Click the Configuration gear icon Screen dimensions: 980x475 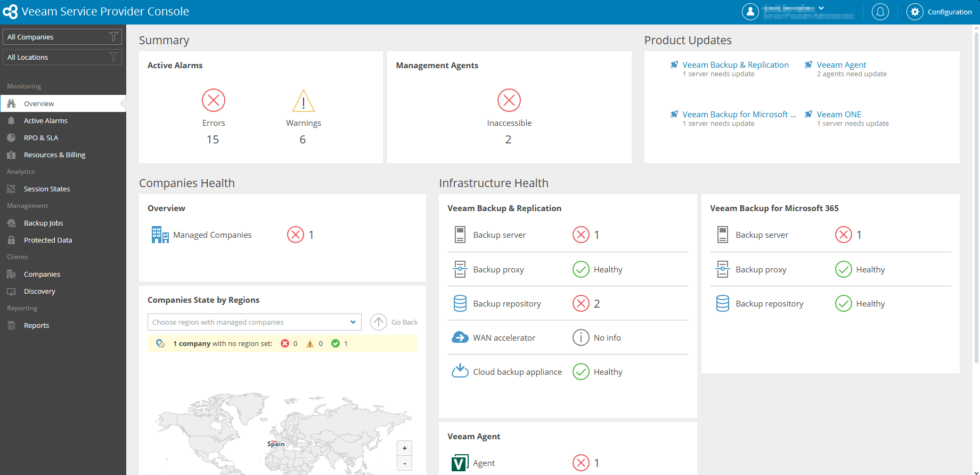click(x=914, y=12)
